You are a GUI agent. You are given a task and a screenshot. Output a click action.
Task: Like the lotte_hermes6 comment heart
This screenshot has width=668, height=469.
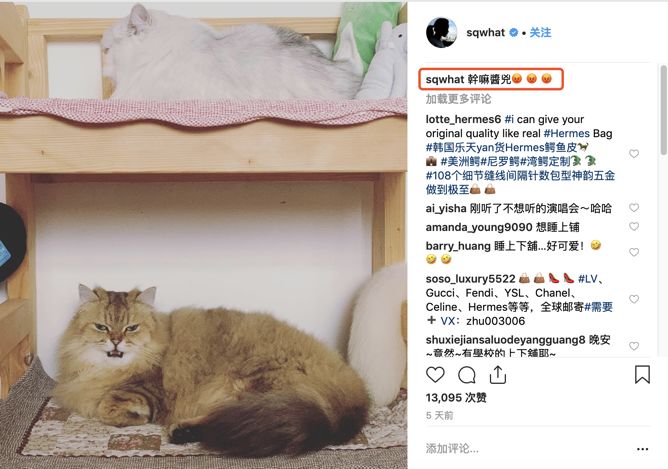coord(634,154)
